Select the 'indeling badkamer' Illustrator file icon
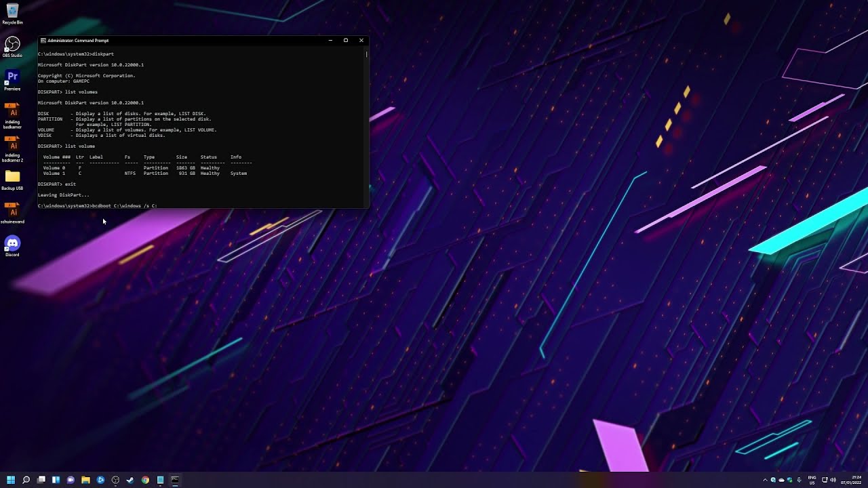868x488 pixels. [12, 115]
